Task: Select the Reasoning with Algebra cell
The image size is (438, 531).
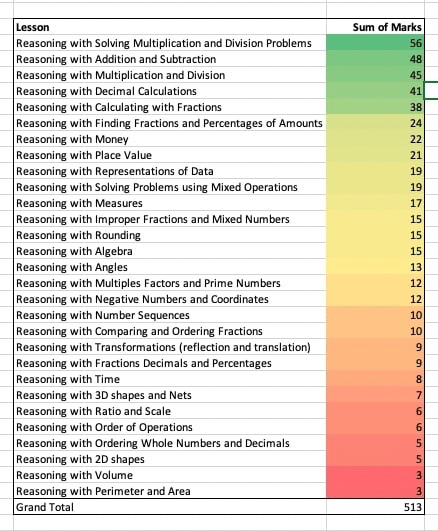Action: (170, 251)
